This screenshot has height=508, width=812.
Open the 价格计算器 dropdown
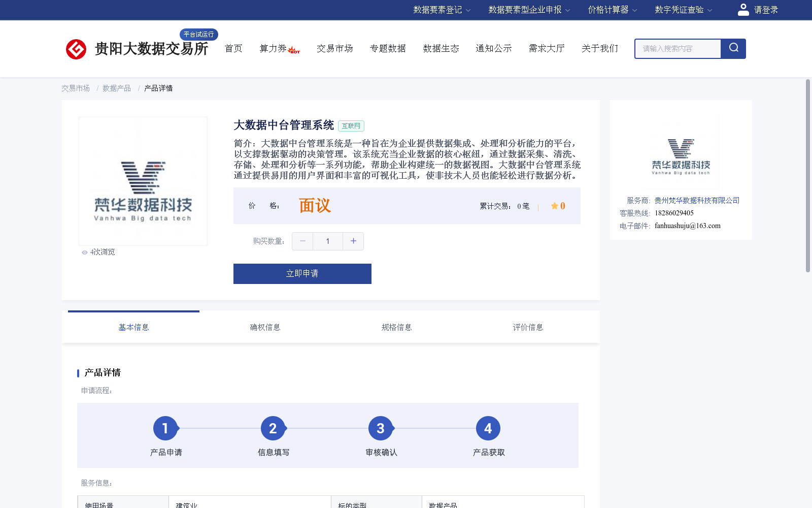pos(612,10)
